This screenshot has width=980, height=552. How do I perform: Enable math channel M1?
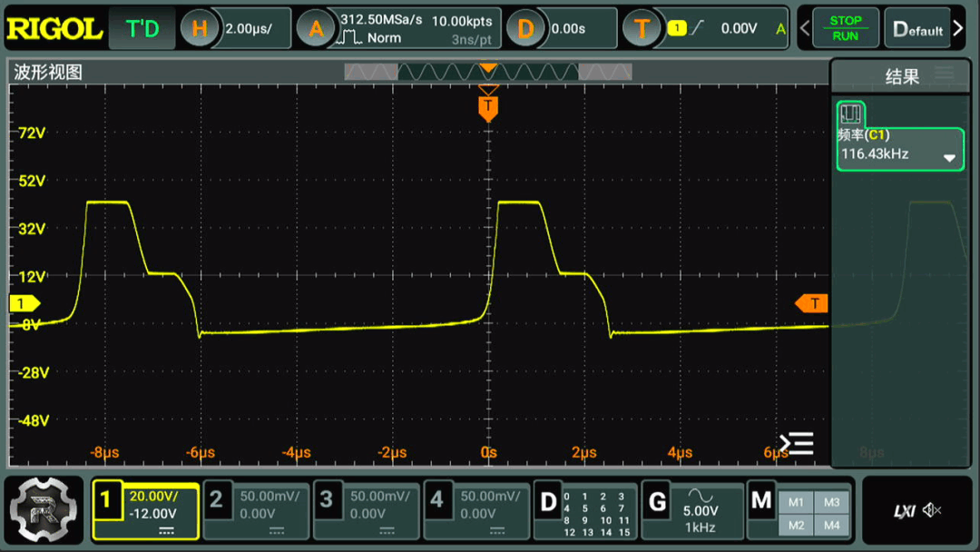click(796, 502)
